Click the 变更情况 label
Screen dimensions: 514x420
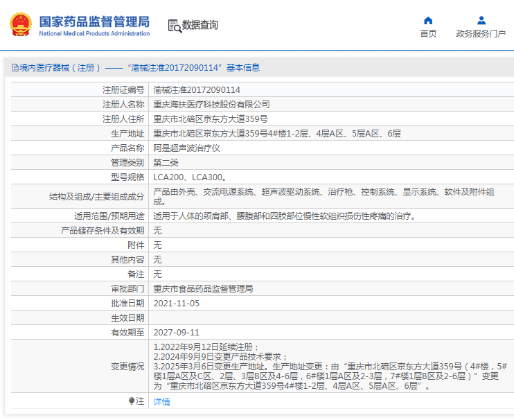127,366
